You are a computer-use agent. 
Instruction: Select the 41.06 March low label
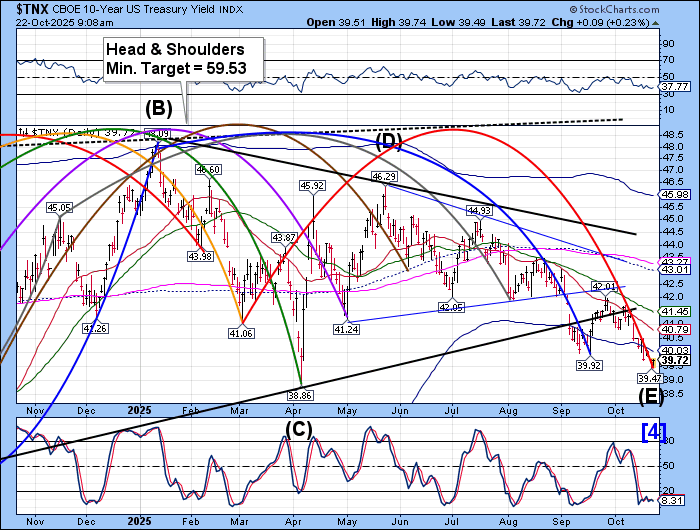(x=241, y=333)
